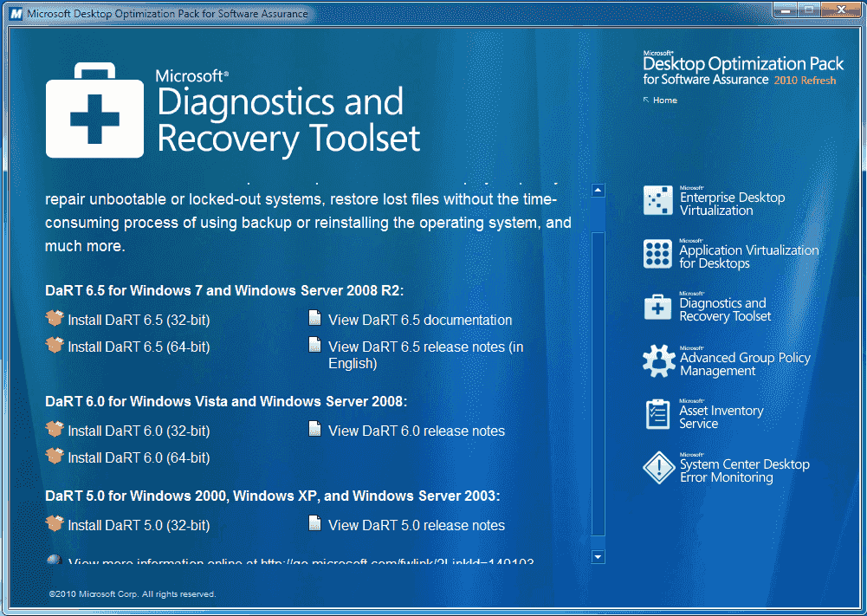View DaRT 5.0 release notes
This screenshot has height=616, width=867.
pyautogui.click(x=417, y=526)
